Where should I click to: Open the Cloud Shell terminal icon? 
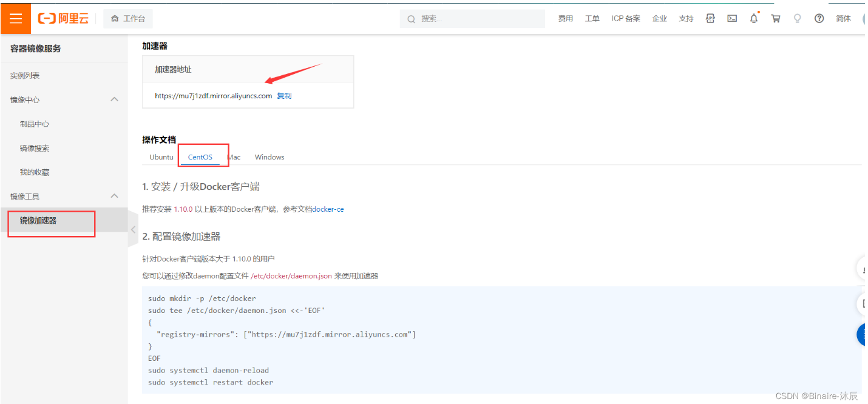(732, 18)
